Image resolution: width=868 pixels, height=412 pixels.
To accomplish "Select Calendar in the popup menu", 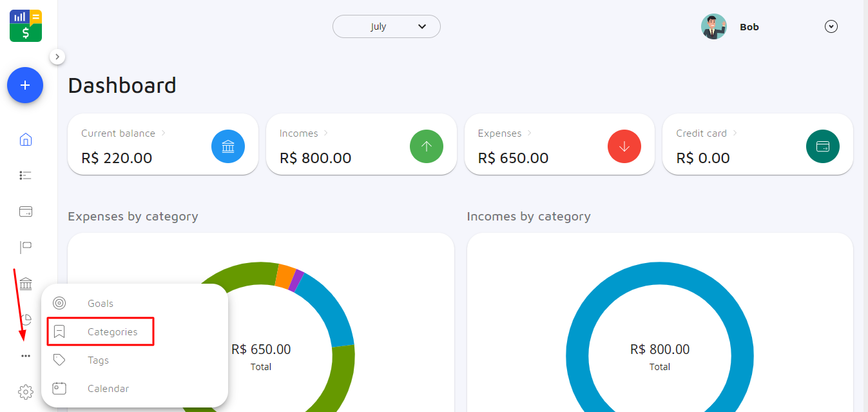I will [134, 388].
